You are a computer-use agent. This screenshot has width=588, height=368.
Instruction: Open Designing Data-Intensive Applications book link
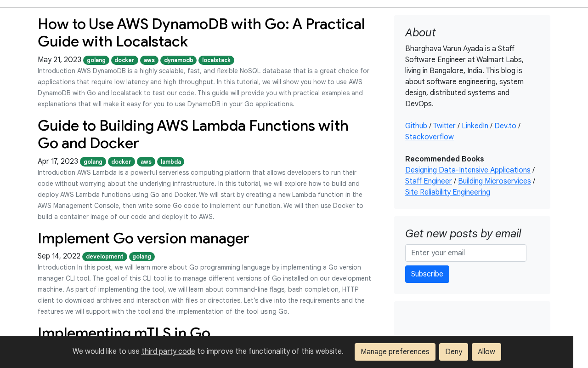point(468,170)
